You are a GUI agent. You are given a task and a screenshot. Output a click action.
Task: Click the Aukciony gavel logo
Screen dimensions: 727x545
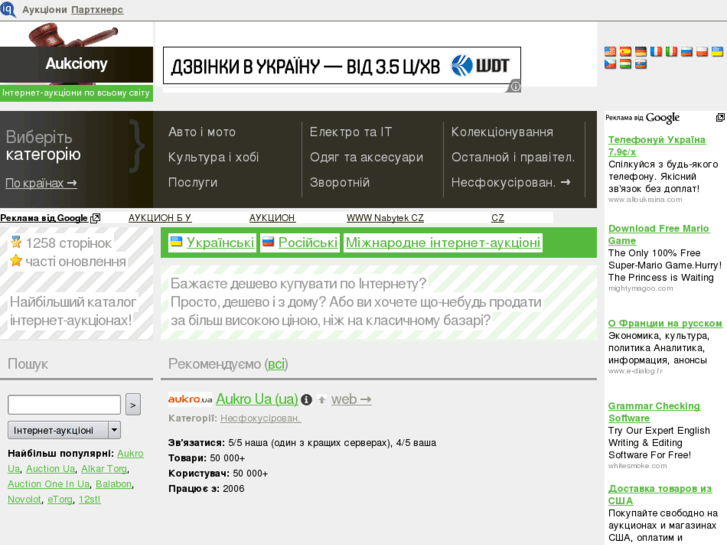76,54
